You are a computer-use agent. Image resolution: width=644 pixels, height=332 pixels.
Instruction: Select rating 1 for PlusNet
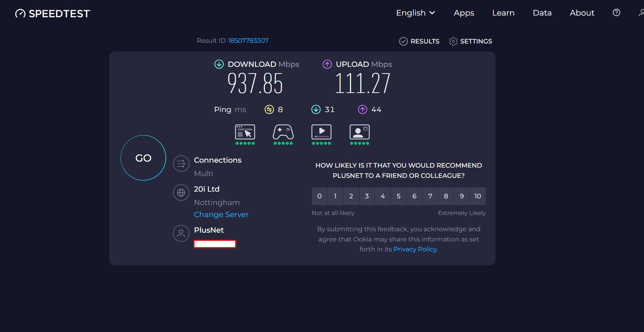click(x=335, y=196)
